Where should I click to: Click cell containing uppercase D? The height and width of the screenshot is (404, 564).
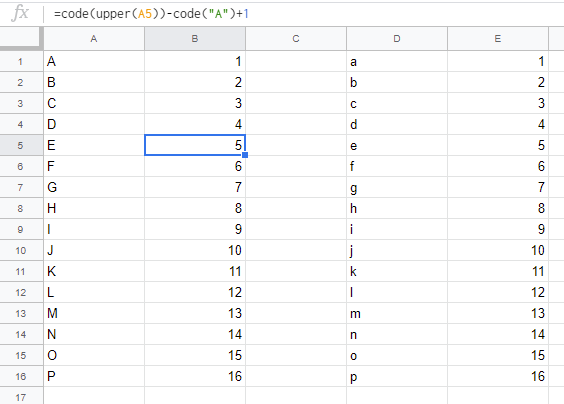coord(94,124)
